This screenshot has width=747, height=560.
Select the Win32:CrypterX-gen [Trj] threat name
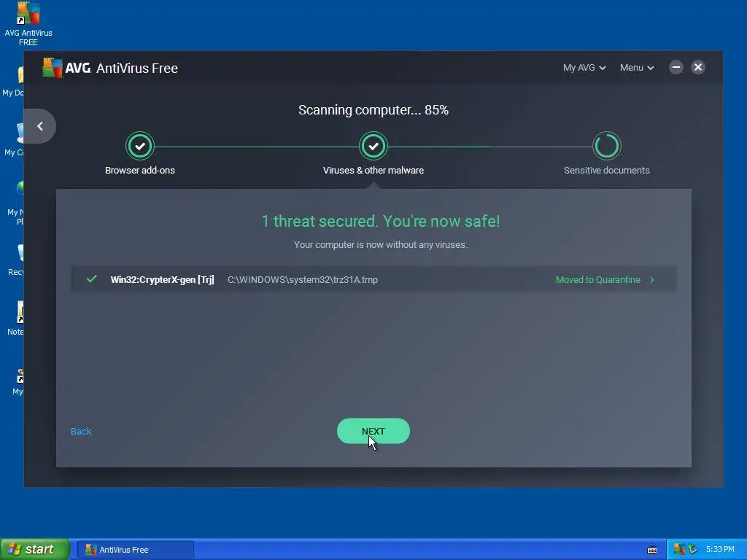[x=162, y=279]
